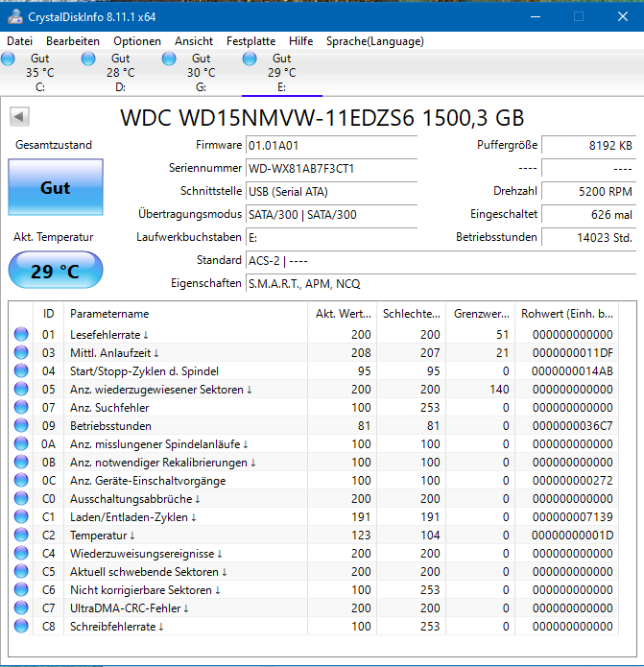Click raw value 0000000036C7
Screen dimensions: 644x667
(573, 425)
